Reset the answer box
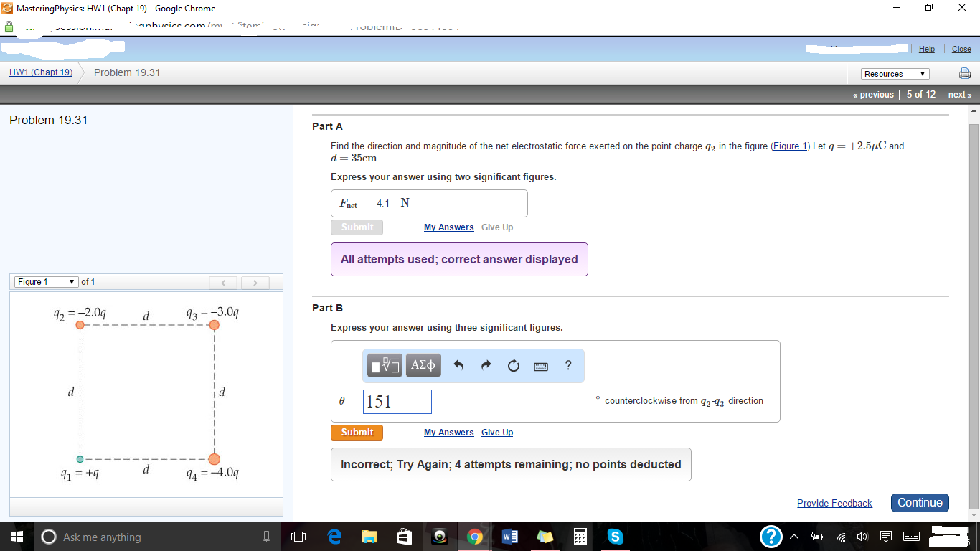This screenshot has width=980, height=551. click(513, 366)
